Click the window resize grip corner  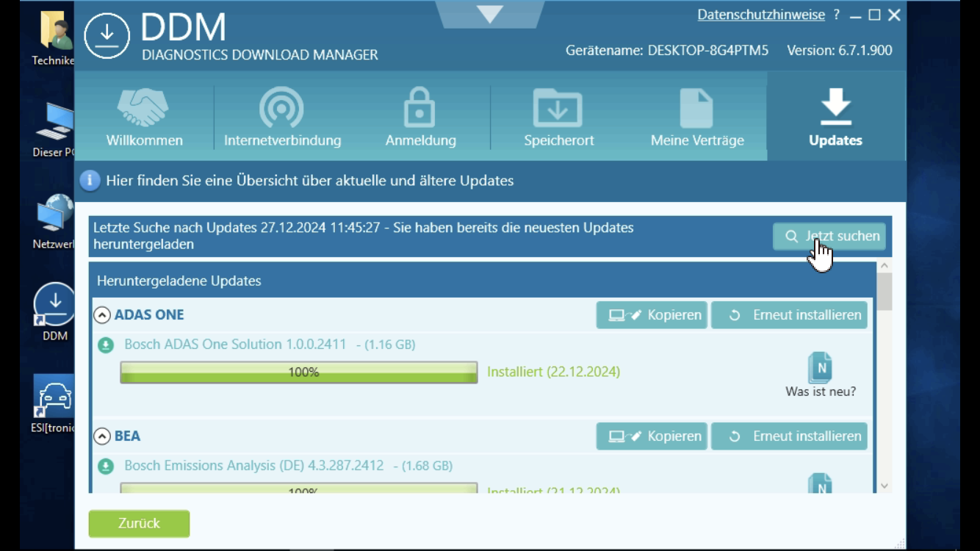[900, 543]
